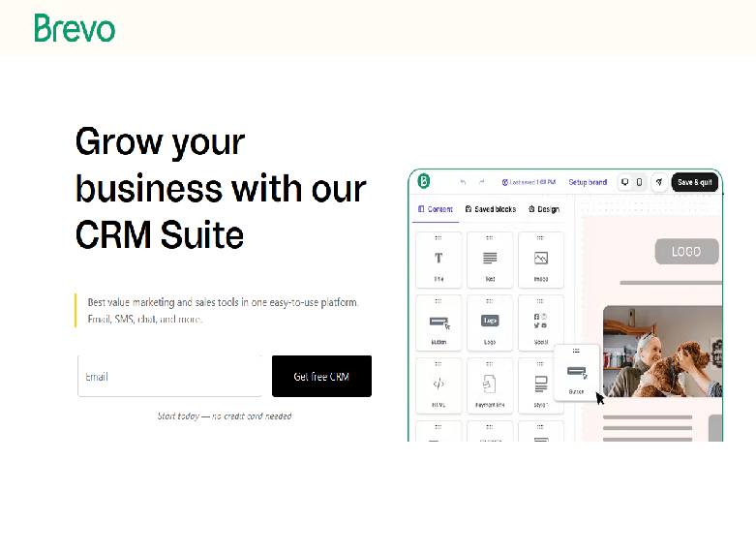This screenshot has width=756, height=554.
Task: Switch to mobile preview icon
Action: [x=639, y=182]
